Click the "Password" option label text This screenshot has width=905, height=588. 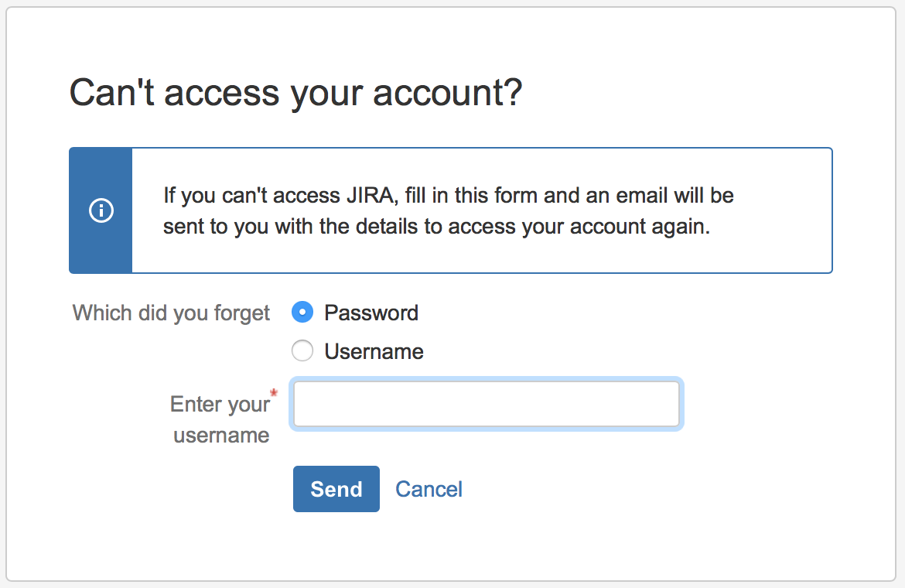point(371,313)
